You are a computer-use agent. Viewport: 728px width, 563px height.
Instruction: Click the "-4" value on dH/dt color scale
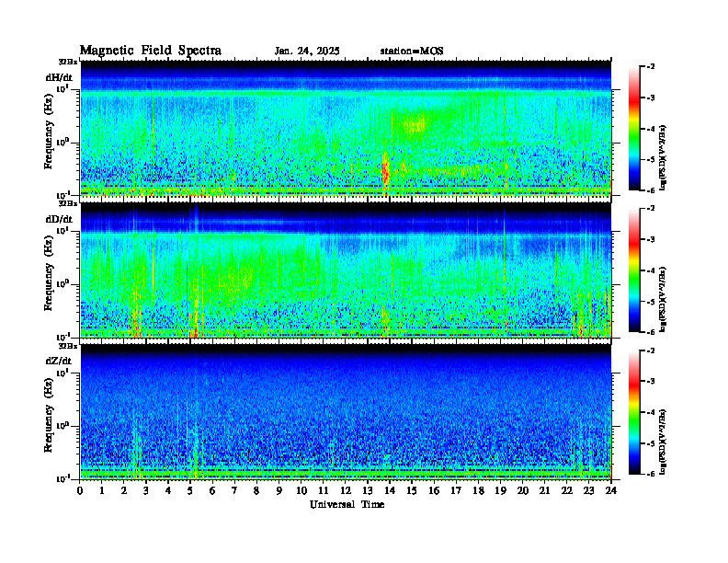point(651,129)
